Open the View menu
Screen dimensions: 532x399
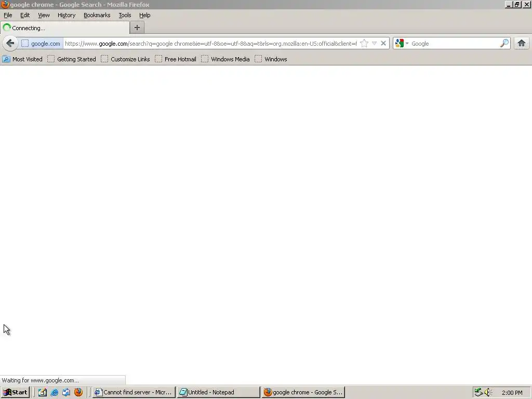tap(44, 15)
